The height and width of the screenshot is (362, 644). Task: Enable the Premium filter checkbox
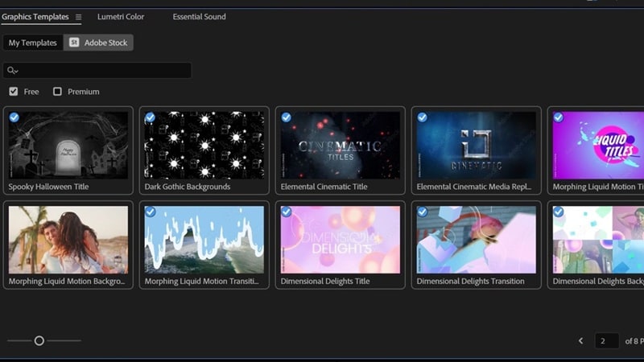[x=57, y=91]
